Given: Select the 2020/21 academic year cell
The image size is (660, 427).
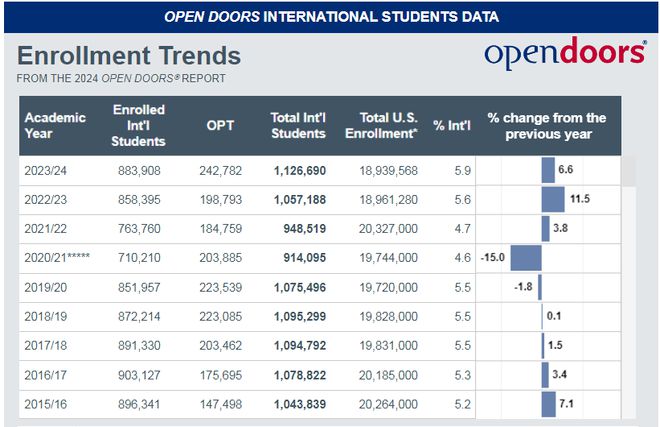Looking at the screenshot, I should 59,258.
